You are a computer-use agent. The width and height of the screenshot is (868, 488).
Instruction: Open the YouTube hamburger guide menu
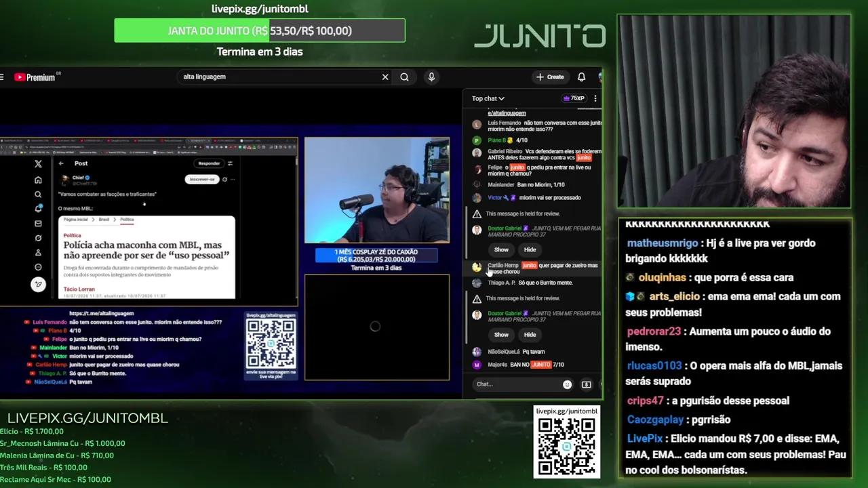click(2, 77)
